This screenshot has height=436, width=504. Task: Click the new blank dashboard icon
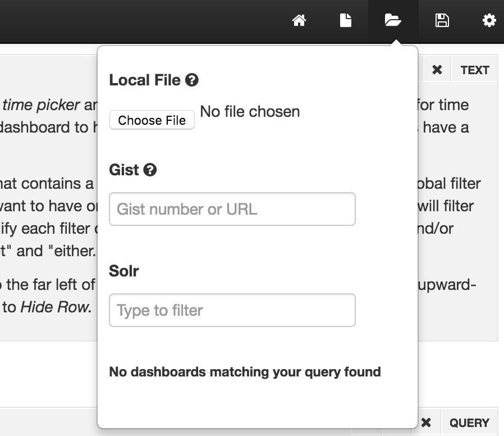[346, 21]
